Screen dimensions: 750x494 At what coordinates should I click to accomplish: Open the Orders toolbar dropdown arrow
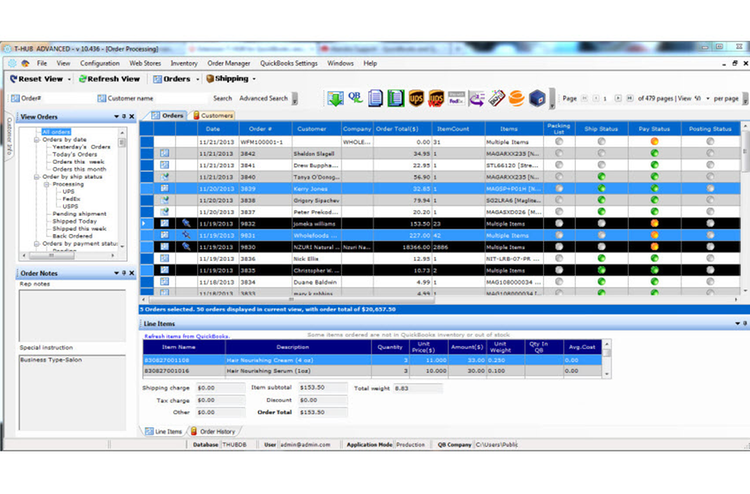(198, 79)
